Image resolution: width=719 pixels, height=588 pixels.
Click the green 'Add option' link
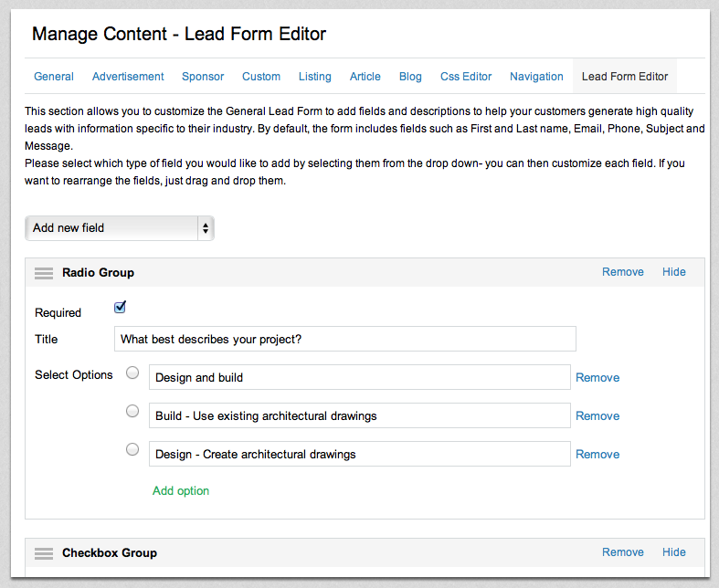pyautogui.click(x=181, y=491)
